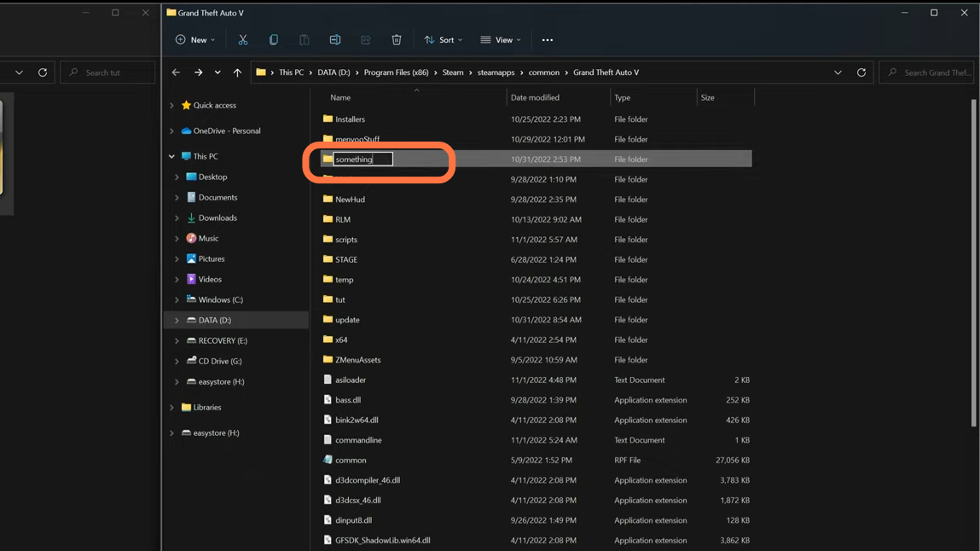Click the d3dcompiler_46.dll file icon

point(328,480)
